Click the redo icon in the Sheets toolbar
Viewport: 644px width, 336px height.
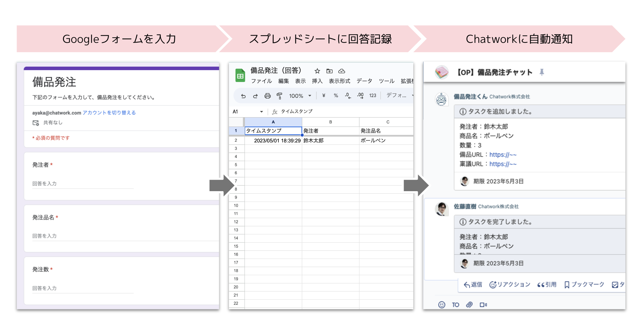[255, 96]
